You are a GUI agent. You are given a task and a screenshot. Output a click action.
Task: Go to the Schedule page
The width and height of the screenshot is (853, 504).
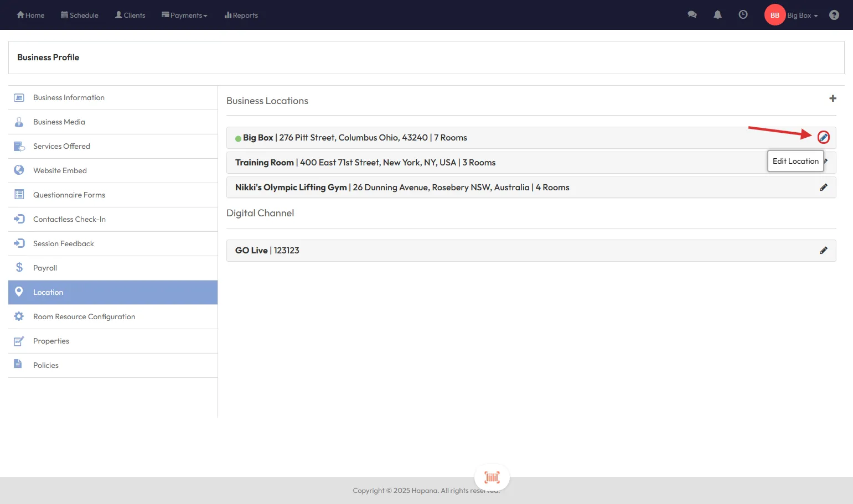click(80, 15)
